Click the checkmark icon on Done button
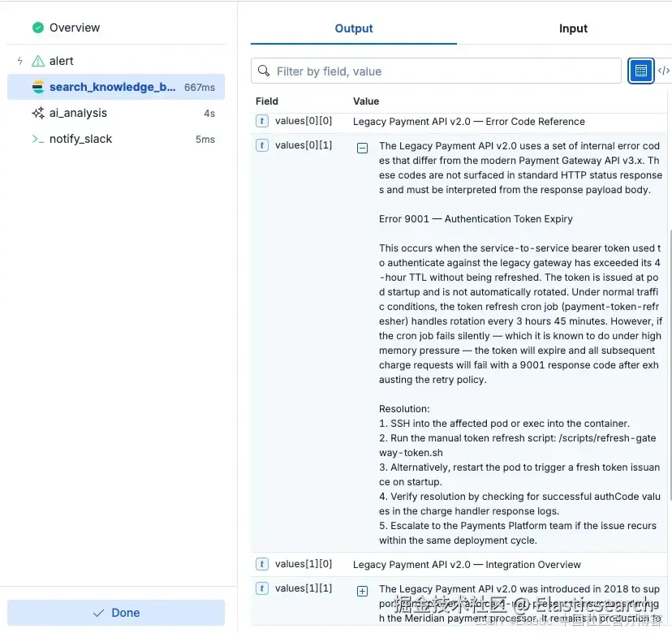The image size is (672, 633). [x=98, y=614]
